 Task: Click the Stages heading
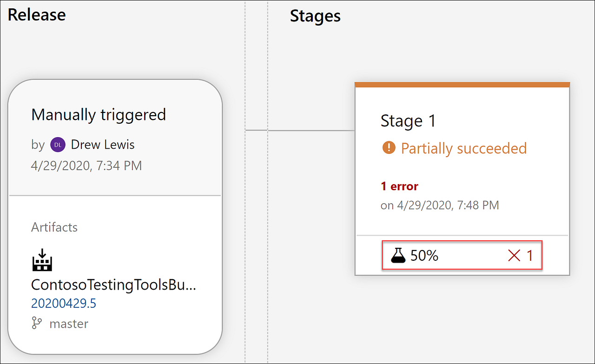point(315,16)
